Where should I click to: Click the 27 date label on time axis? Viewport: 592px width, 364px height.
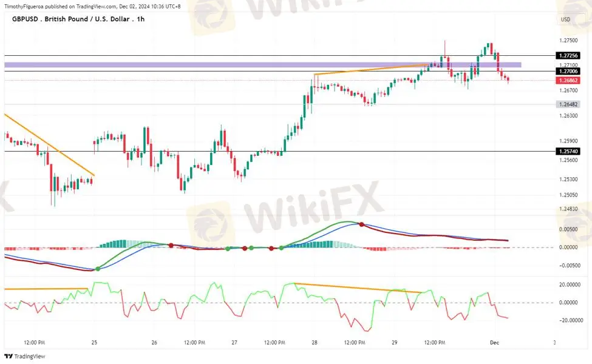tap(234, 343)
